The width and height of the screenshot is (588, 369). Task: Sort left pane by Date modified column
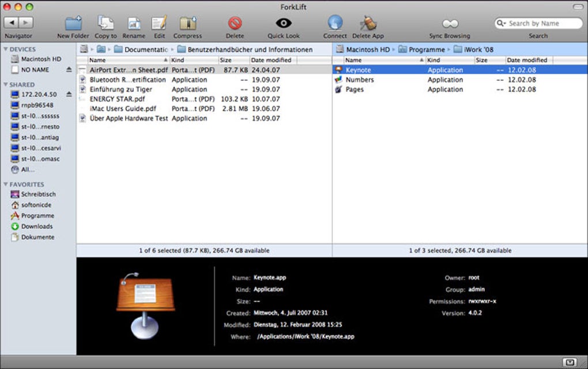[273, 60]
